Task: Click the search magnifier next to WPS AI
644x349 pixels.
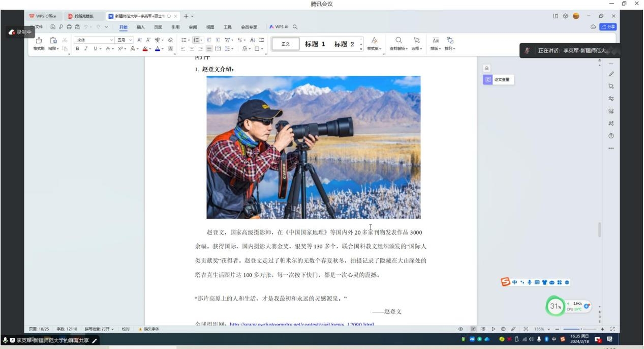Action: [x=295, y=27]
